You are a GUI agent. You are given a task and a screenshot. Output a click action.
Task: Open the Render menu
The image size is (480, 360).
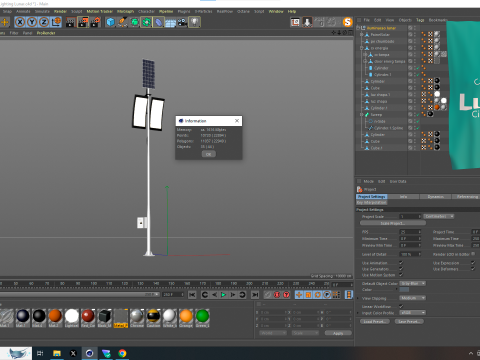pyautogui.click(x=60, y=11)
